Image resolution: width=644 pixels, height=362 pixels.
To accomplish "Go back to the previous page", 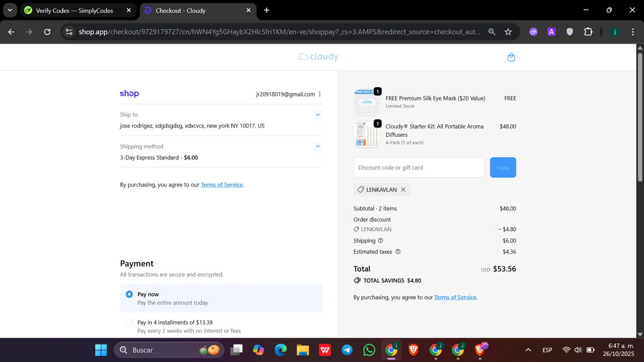I will pos(11,32).
